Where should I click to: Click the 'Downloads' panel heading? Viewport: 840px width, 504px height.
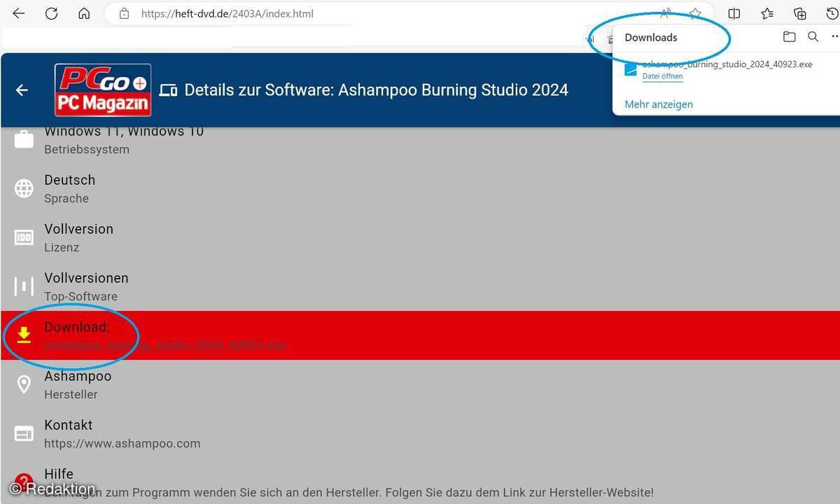pyautogui.click(x=651, y=38)
